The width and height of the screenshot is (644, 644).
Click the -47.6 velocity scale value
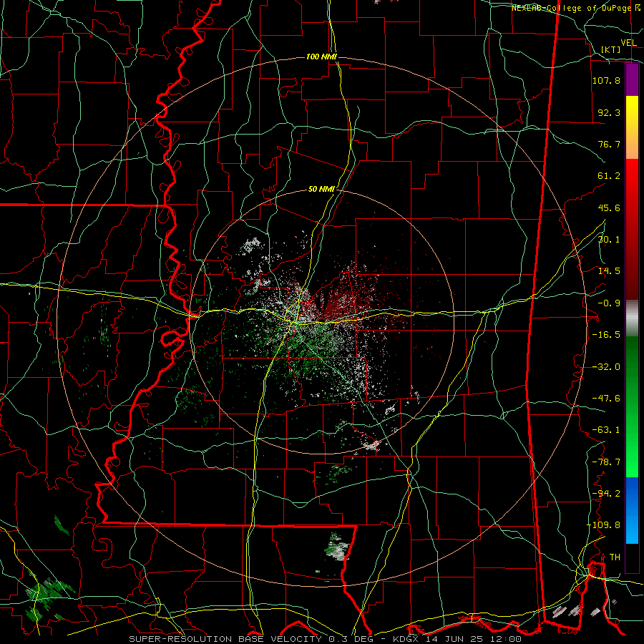tap(606, 399)
